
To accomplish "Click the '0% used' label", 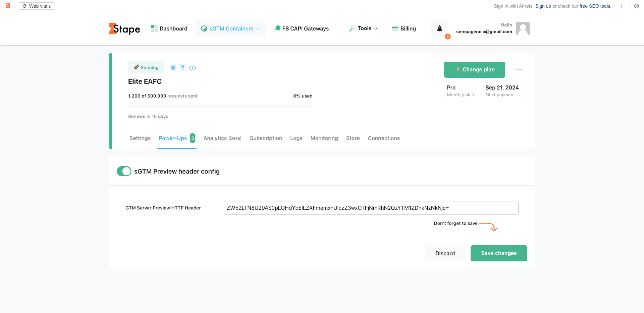I will point(303,96).
